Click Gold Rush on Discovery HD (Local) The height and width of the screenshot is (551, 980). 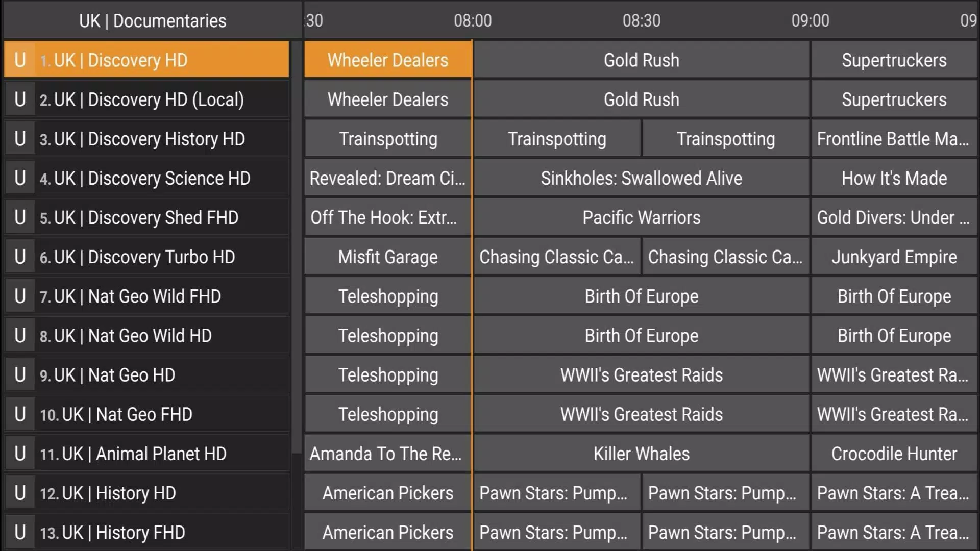pos(641,99)
